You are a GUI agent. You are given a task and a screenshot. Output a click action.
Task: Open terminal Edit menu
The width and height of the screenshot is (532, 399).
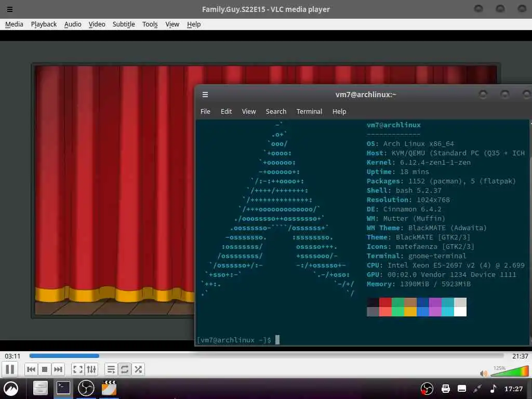click(226, 111)
